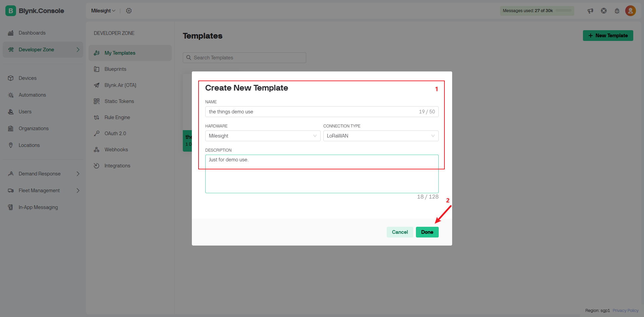Click the Blynk.Air paper plane icon
This screenshot has width=644, height=317.
[97, 85]
